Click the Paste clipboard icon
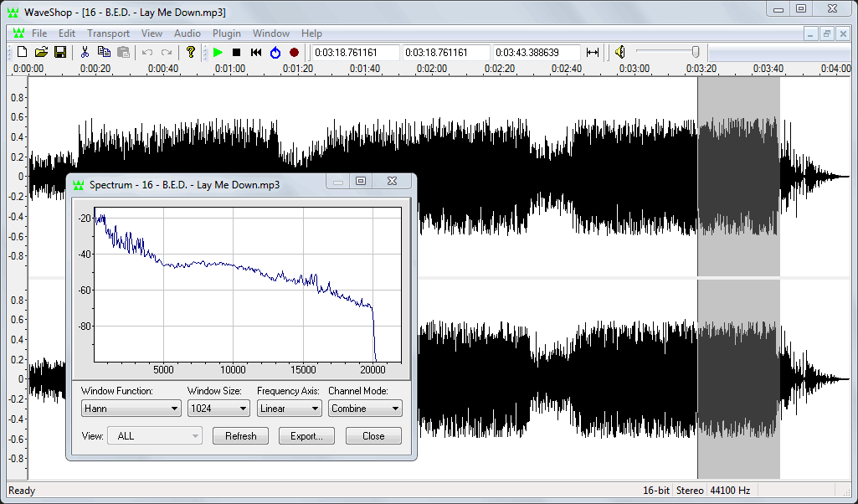858x504 pixels. 124,52
